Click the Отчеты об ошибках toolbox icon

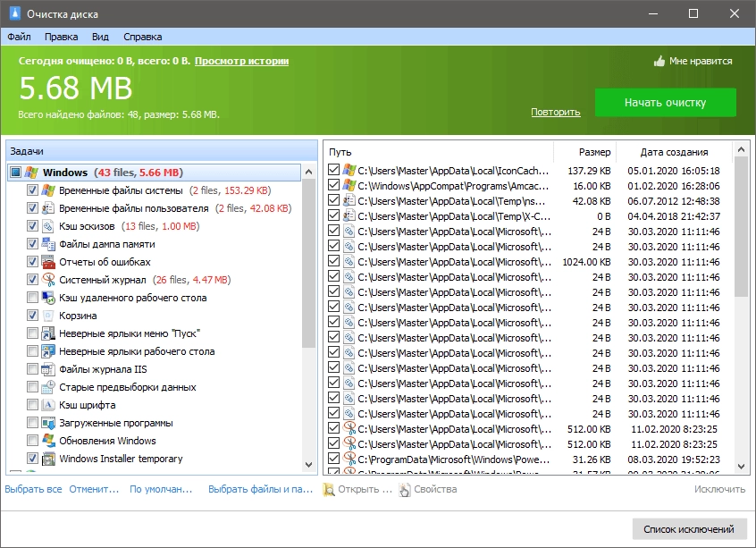pyautogui.click(x=48, y=261)
